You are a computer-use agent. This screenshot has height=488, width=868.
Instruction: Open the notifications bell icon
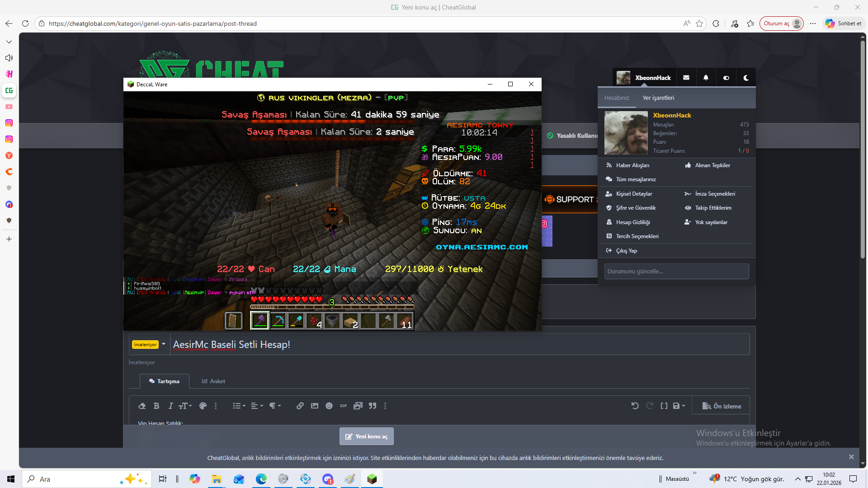(706, 78)
